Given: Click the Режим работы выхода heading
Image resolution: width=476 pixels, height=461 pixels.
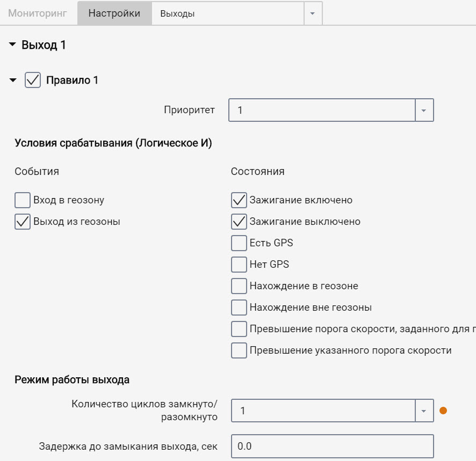Looking at the screenshot, I should 72,380.
